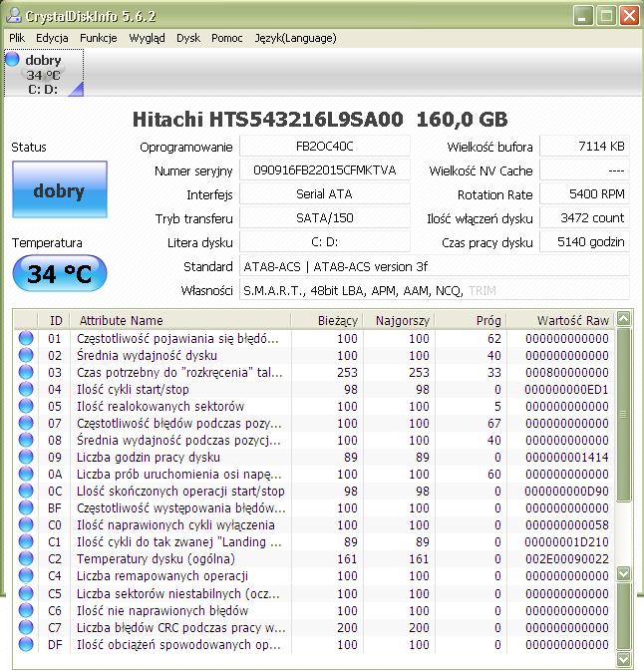Click status orb for attribute 0C
This screenshot has height=671, width=644.
coord(26,491)
